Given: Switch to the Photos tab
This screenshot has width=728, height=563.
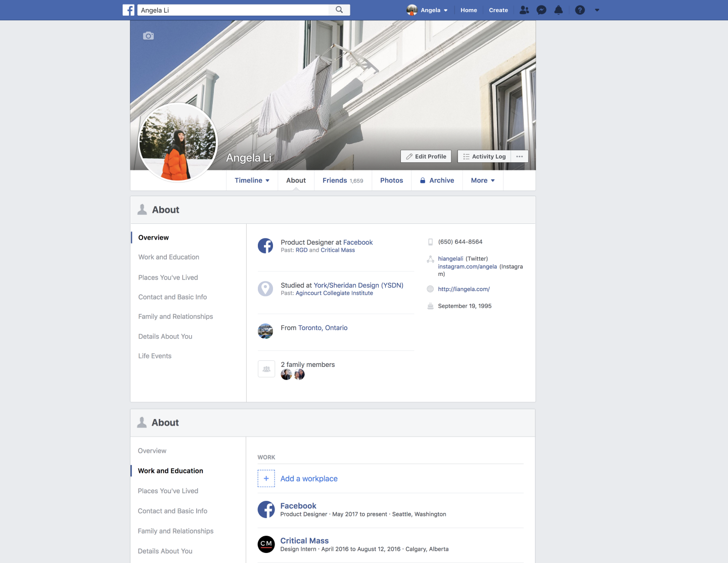Looking at the screenshot, I should pos(392,180).
